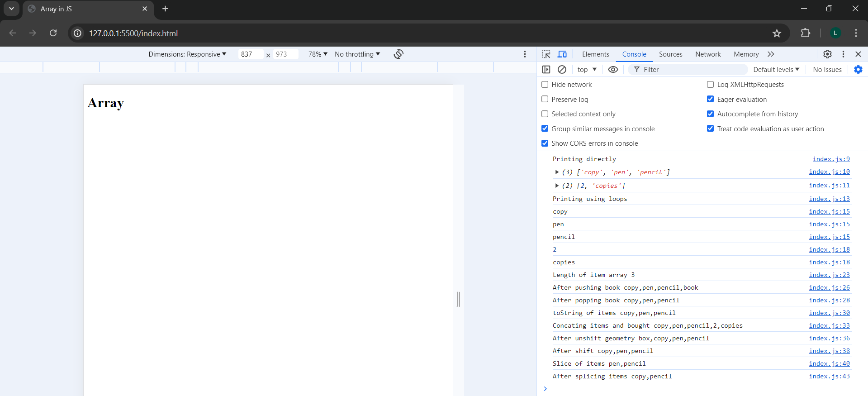Click the blue console settings gear
Viewport: 868px width, 396px height.
click(x=858, y=70)
